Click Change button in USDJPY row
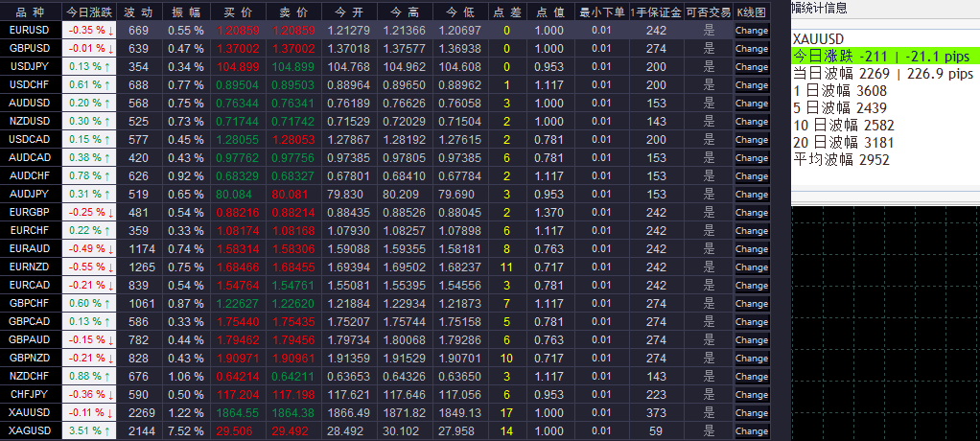The image size is (980, 441). [752, 67]
